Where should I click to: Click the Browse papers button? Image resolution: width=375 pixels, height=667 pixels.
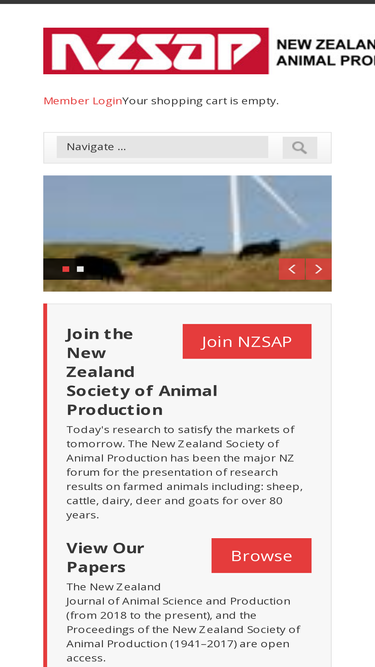[x=261, y=556]
